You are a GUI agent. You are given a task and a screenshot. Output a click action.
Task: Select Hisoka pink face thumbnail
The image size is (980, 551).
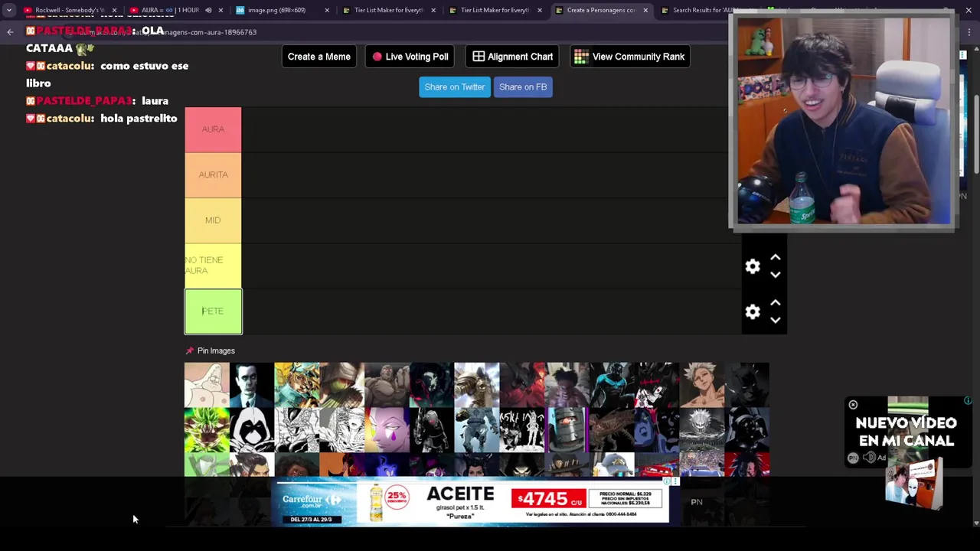[x=387, y=430]
